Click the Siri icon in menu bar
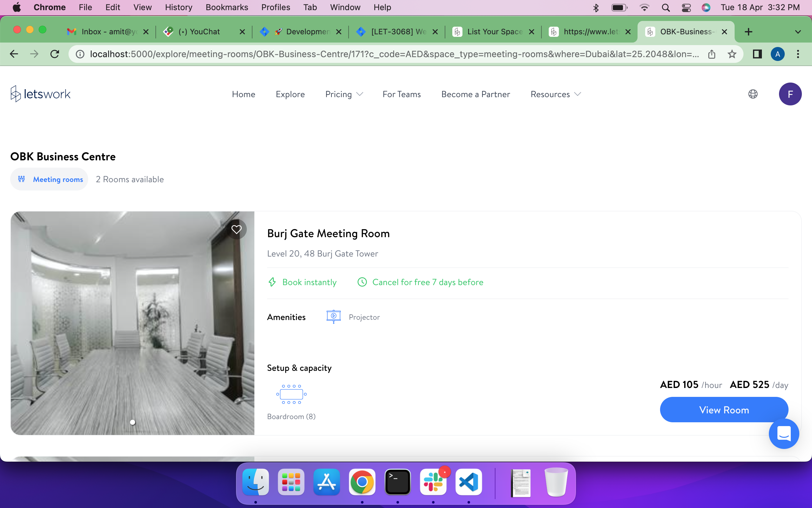This screenshot has height=508, width=812. point(706,7)
